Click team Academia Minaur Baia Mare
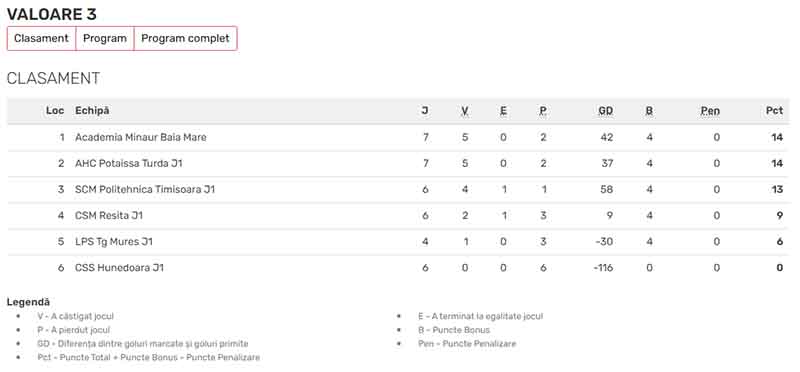The width and height of the screenshot is (800, 372). click(141, 137)
